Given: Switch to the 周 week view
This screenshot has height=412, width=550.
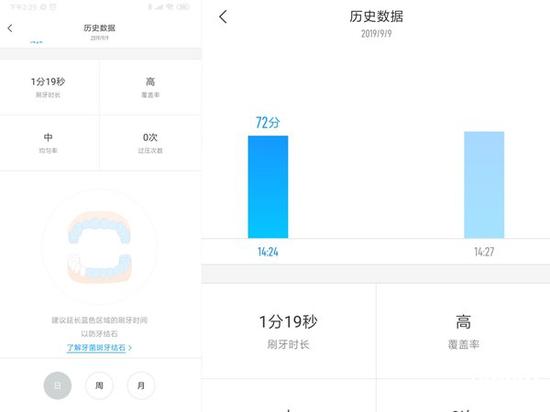Looking at the screenshot, I should coord(99,385).
